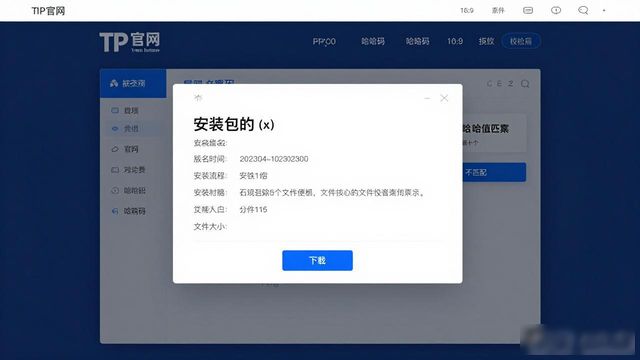Click the long description sentence in the dialog
The height and width of the screenshot is (360, 640).
[332, 193]
